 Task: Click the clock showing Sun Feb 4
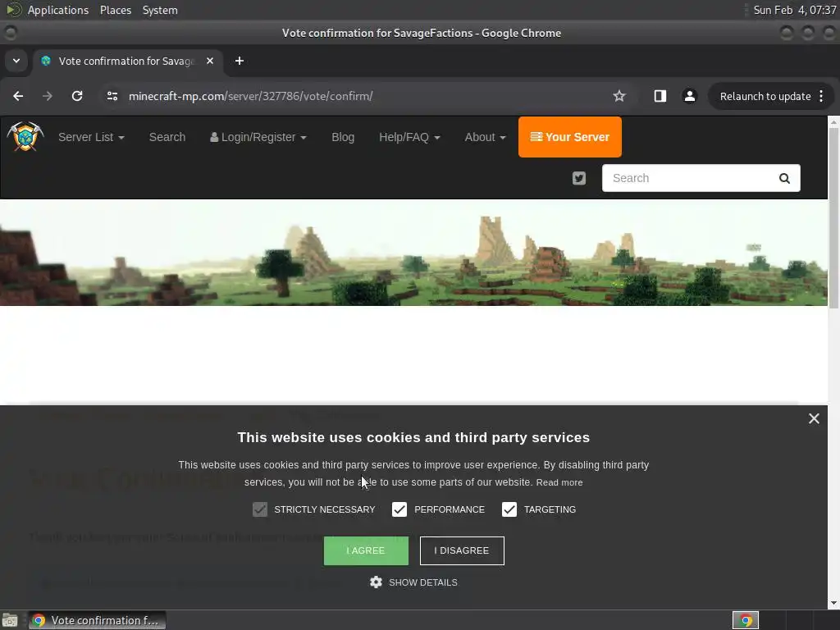tap(794, 10)
